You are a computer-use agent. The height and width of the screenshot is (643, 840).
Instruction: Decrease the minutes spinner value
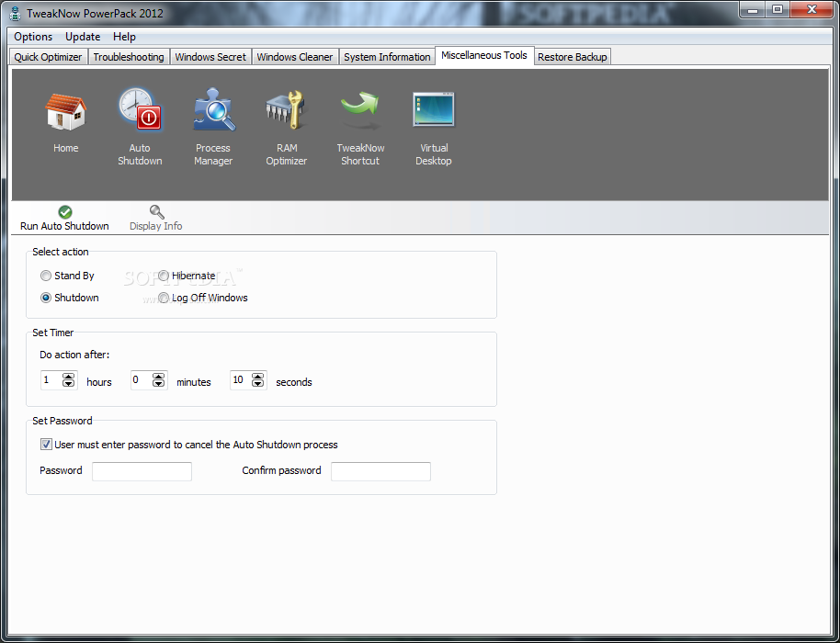pos(159,383)
